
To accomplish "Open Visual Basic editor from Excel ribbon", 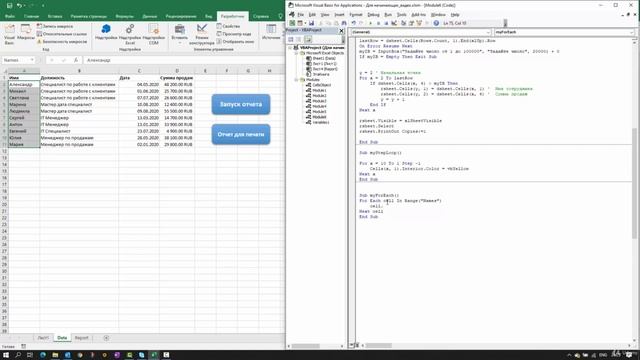I will coord(9,34).
